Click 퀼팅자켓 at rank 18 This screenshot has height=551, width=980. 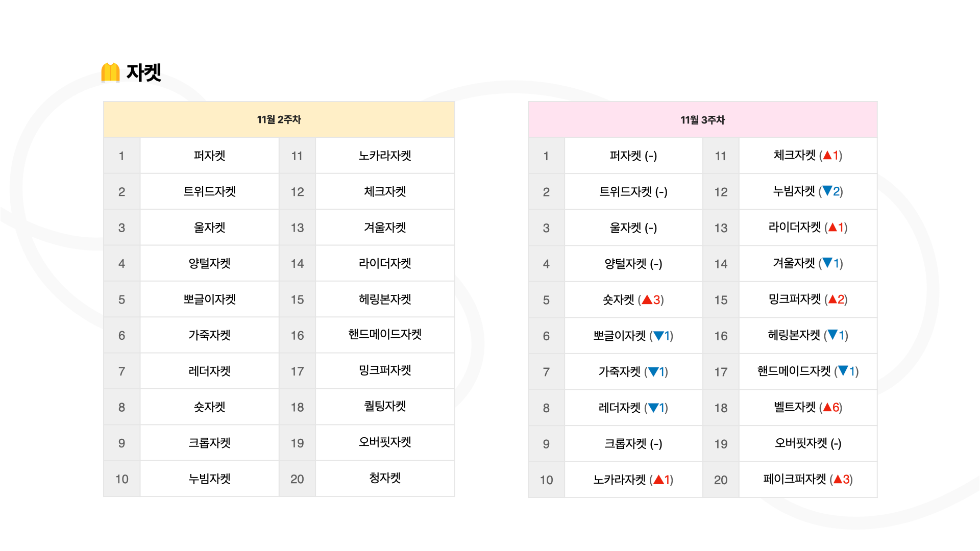[385, 407]
